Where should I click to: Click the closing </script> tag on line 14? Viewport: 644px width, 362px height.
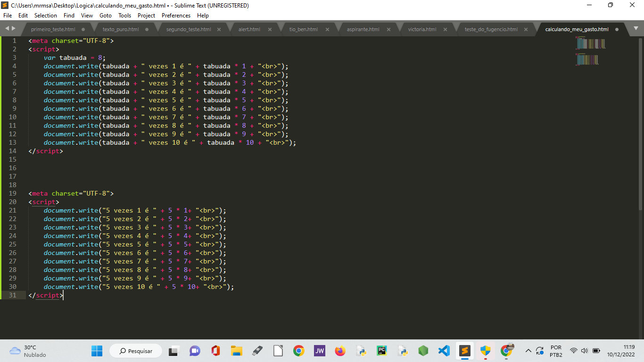coord(46,151)
